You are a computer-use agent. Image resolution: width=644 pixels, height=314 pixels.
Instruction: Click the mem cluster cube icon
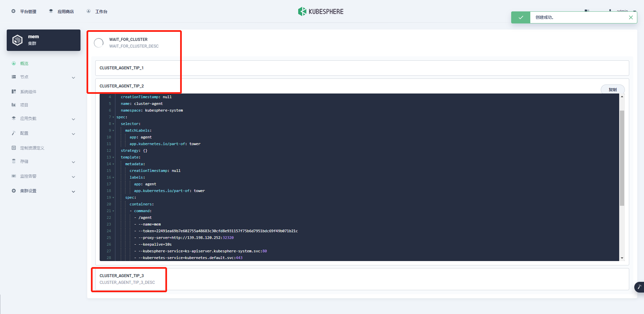point(17,40)
